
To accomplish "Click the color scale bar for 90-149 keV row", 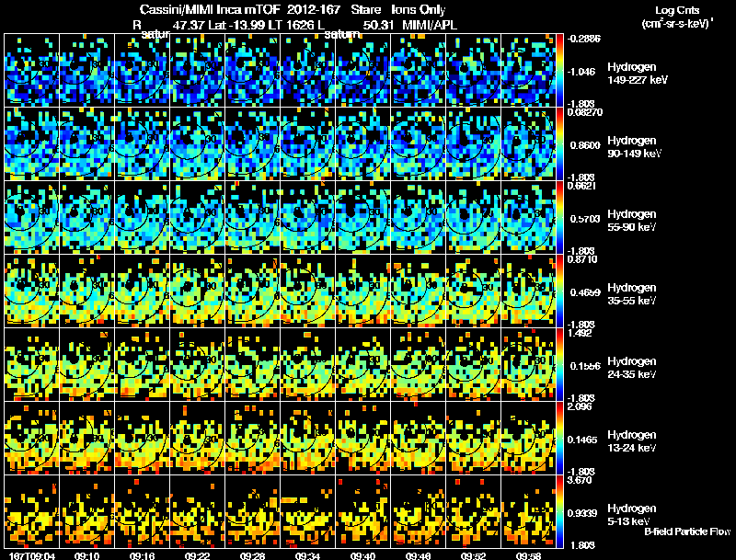I will click(x=559, y=143).
